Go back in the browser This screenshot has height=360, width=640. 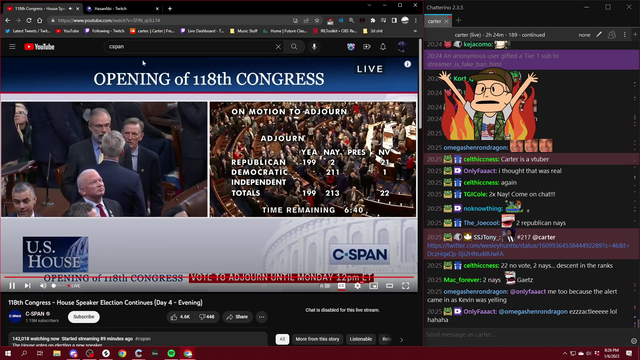coord(8,20)
